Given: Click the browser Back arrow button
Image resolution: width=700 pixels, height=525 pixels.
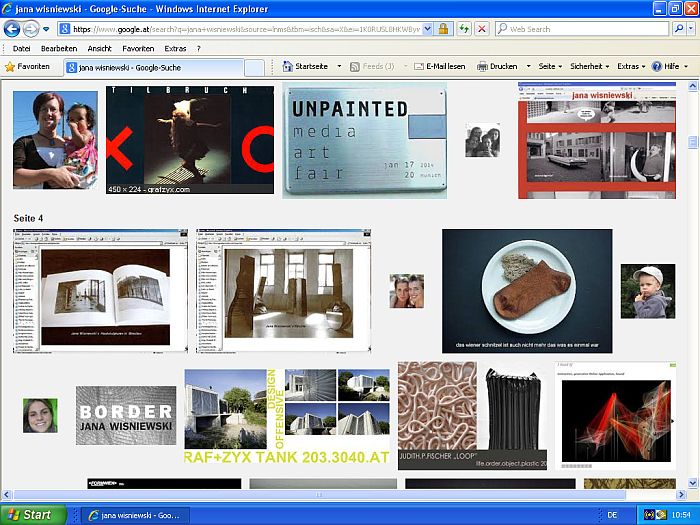Looking at the screenshot, I should click(12, 29).
